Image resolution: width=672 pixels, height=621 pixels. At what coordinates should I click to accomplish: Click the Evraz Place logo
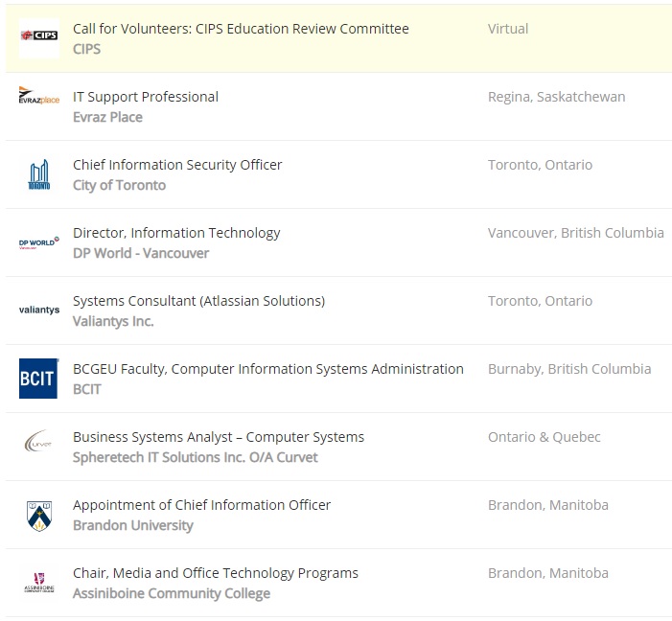[x=38, y=99]
